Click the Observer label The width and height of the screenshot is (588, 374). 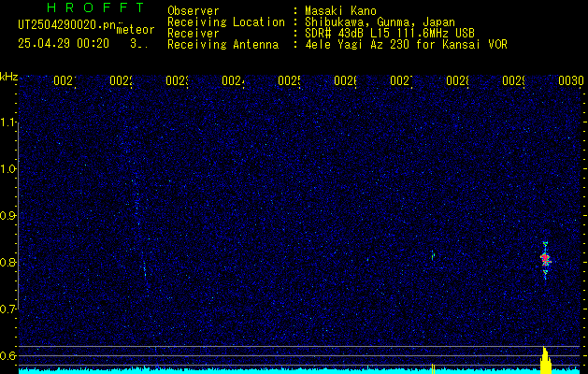click(x=194, y=10)
